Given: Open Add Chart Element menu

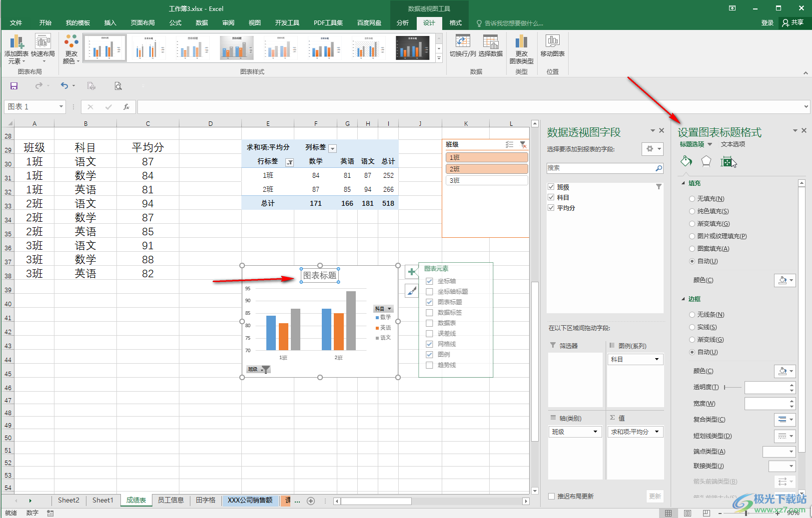Looking at the screenshot, I should [x=16, y=49].
